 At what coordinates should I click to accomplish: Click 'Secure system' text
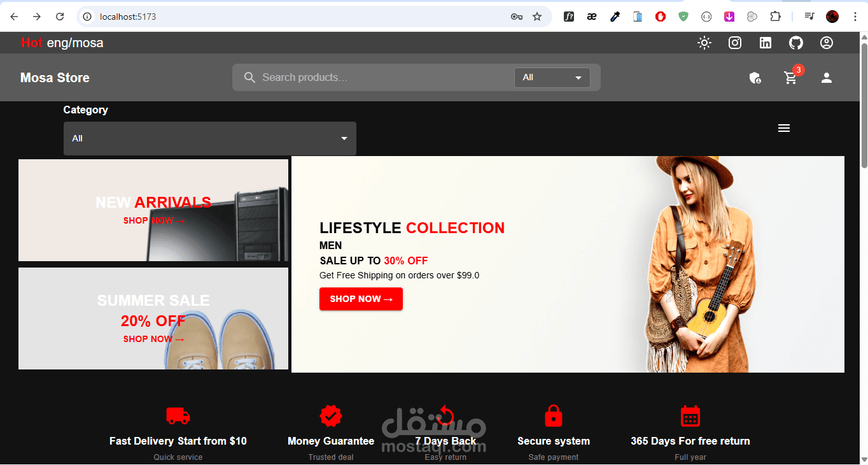pyautogui.click(x=554, y=441)
